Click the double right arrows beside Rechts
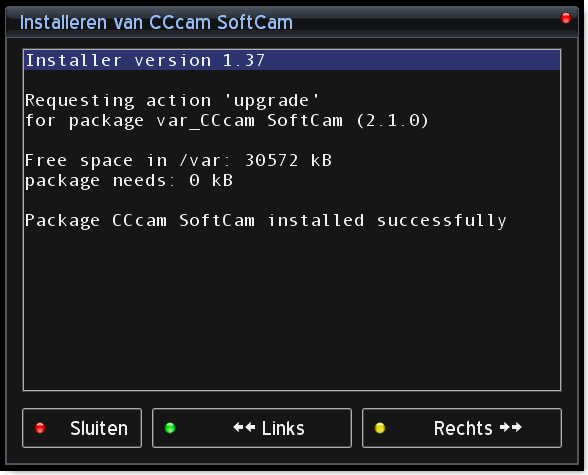588x475 pixels. point(510,427)
